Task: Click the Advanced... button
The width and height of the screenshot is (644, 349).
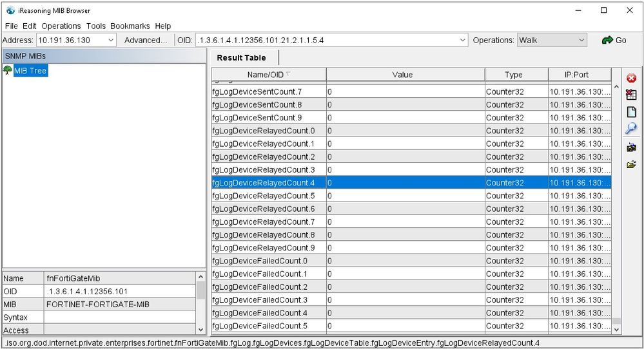Action: (146, 40)
